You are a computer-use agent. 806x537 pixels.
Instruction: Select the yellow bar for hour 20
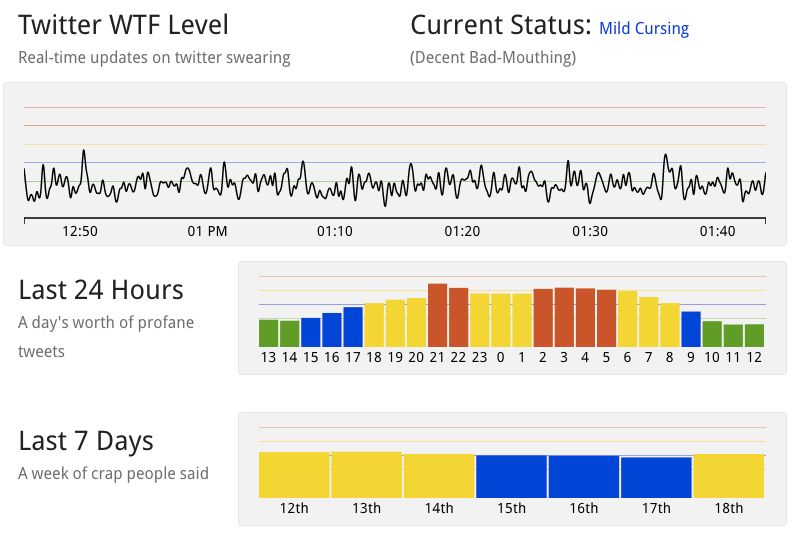416,322
